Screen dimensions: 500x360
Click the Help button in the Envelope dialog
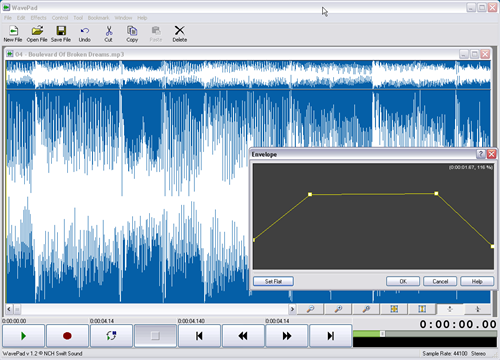pos(477,281)
